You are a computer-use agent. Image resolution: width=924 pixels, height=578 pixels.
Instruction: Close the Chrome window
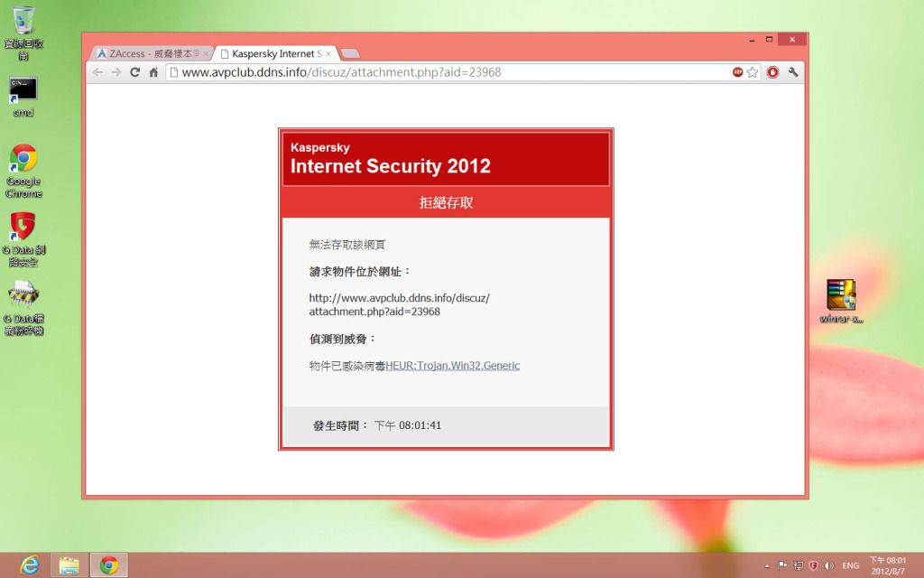click(792, 40)
